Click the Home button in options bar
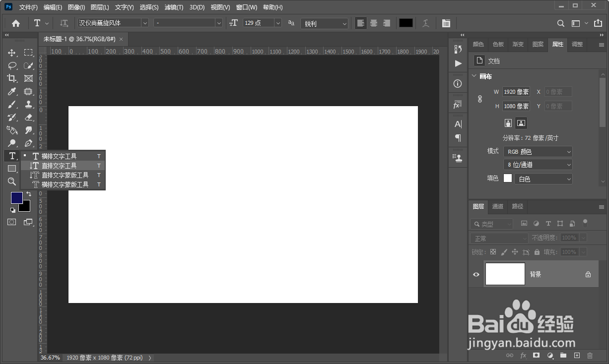Screen dimensions: 609x364 point(16,23)
